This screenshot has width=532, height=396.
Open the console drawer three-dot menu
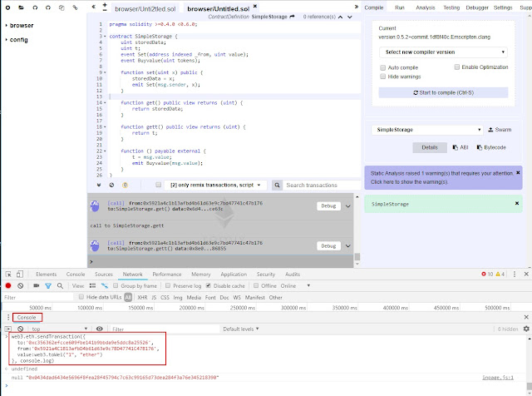tap(8, 317)
